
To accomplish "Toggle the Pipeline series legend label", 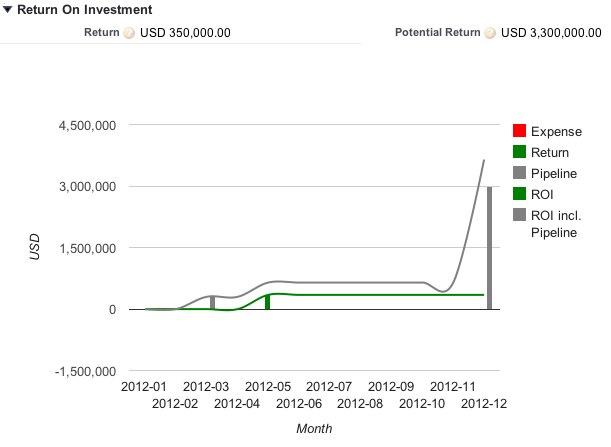I will tap(552, 174).
